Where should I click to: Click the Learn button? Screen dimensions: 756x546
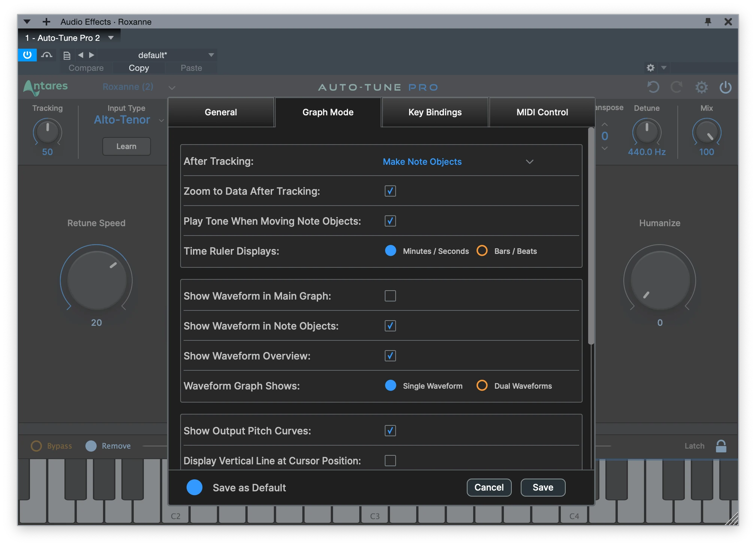(x=127, y=146)
